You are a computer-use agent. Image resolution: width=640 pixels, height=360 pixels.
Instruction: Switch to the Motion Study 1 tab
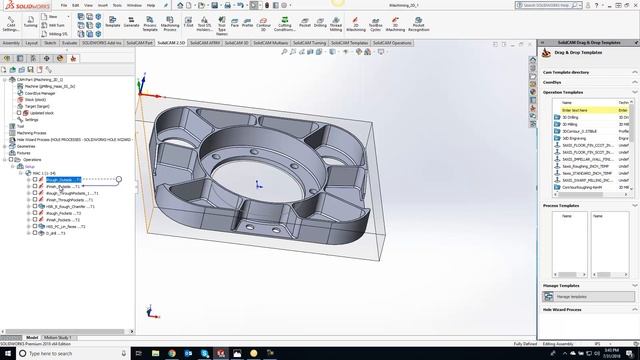[58, 338]
